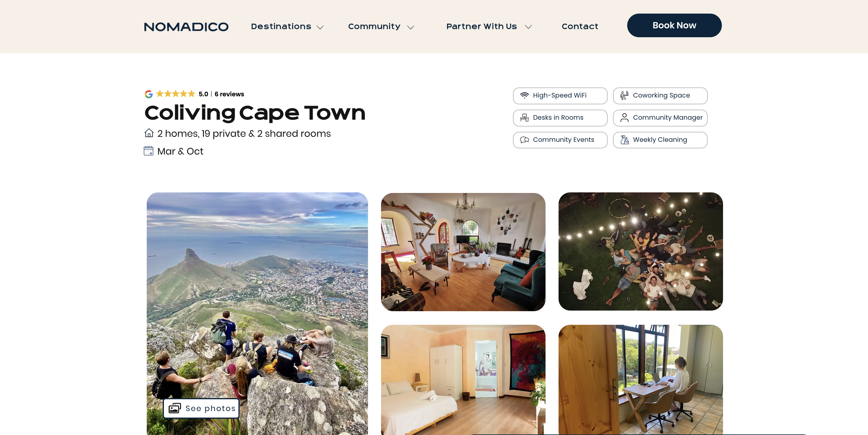
Task: Expand the Destinations dropdown chevron
Action: pos(320,27)
